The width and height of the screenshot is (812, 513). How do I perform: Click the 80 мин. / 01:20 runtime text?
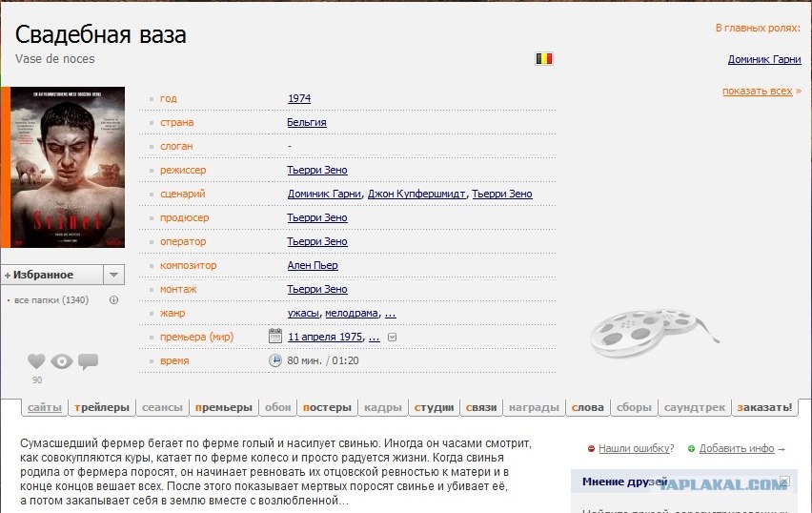coord(323,360)
